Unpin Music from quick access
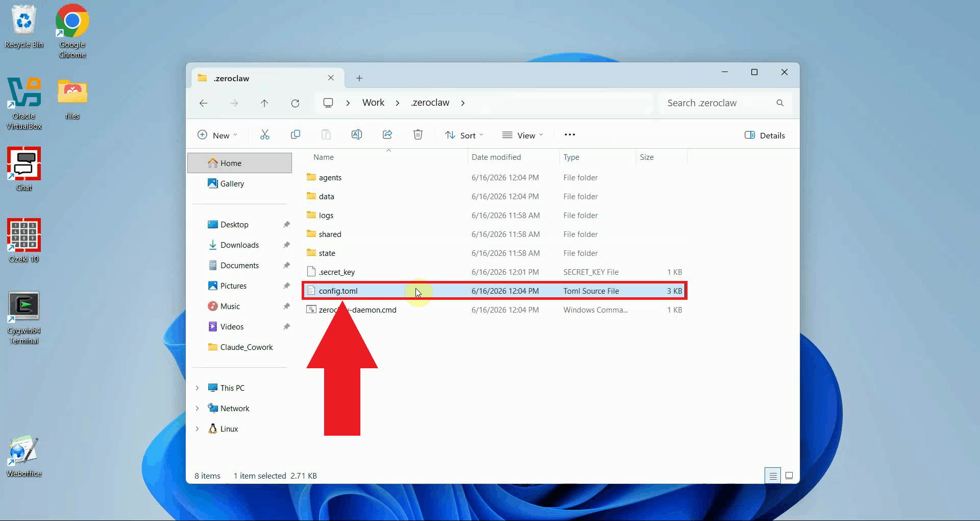Image resolution: width=980 pixels, height=521 pixels. point(287,306)
